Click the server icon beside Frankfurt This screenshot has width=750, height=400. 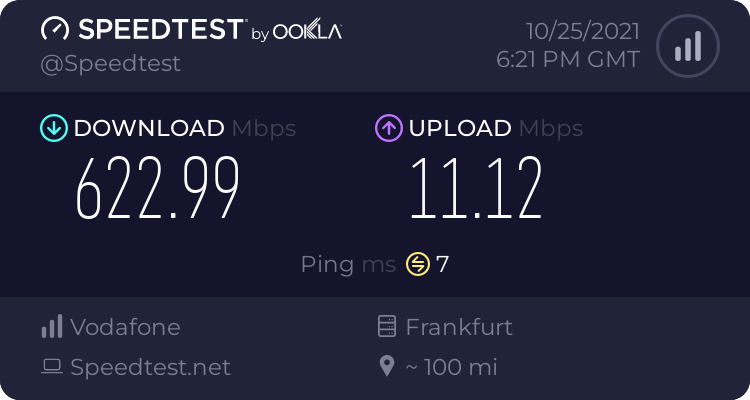(387, 327)
